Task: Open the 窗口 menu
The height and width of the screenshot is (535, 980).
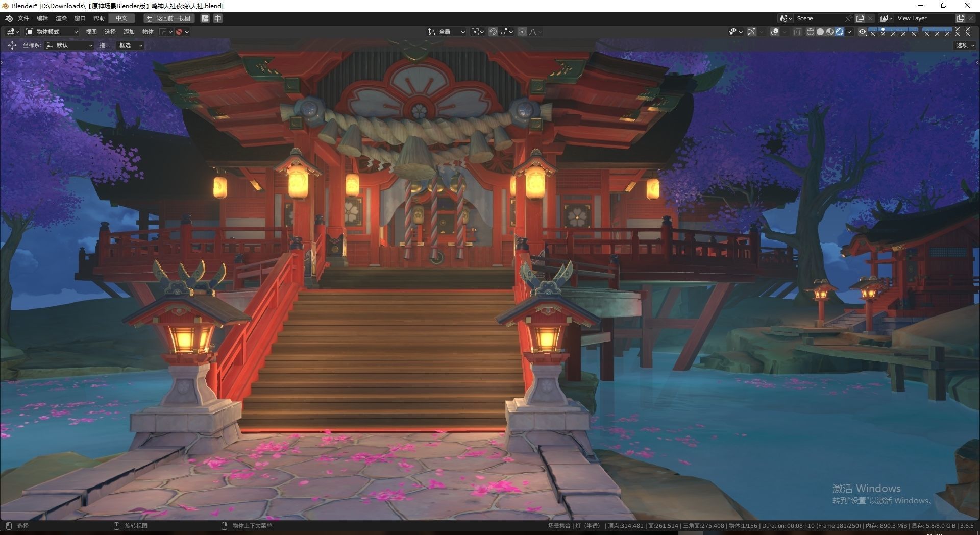Action: 80,18
